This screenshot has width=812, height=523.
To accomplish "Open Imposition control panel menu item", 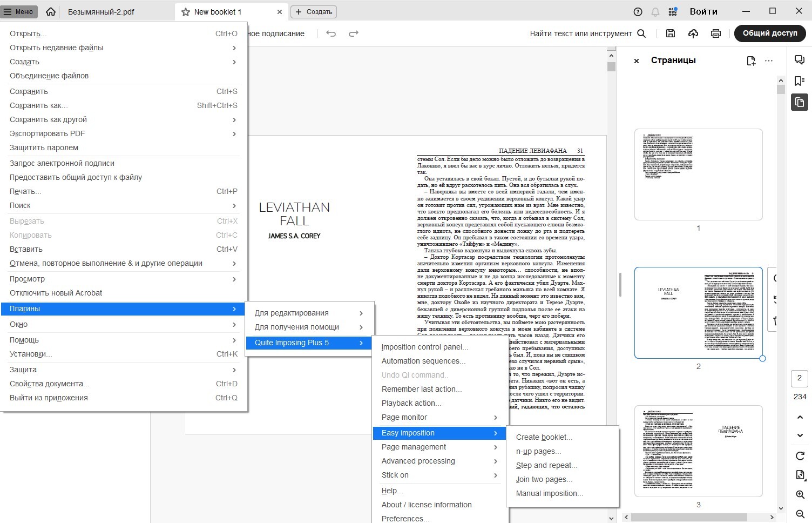I will (x=424, y=347).
